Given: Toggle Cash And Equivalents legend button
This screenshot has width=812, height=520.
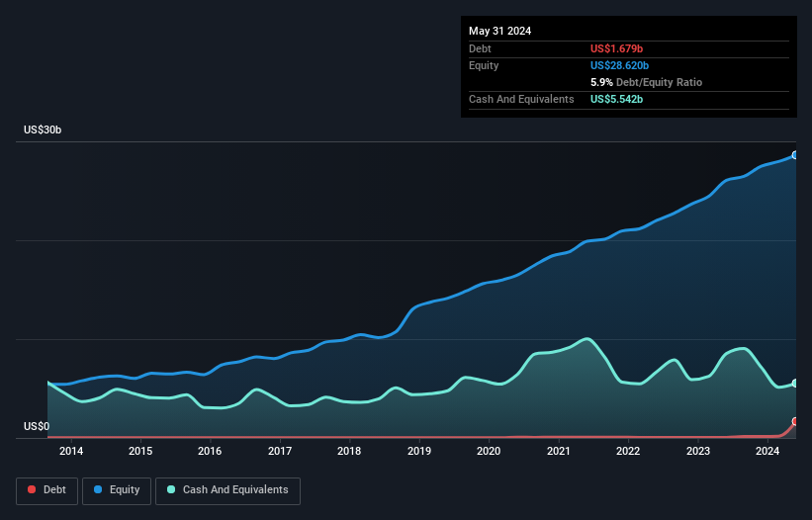Looking at the screenshot, I should [227, 490].
